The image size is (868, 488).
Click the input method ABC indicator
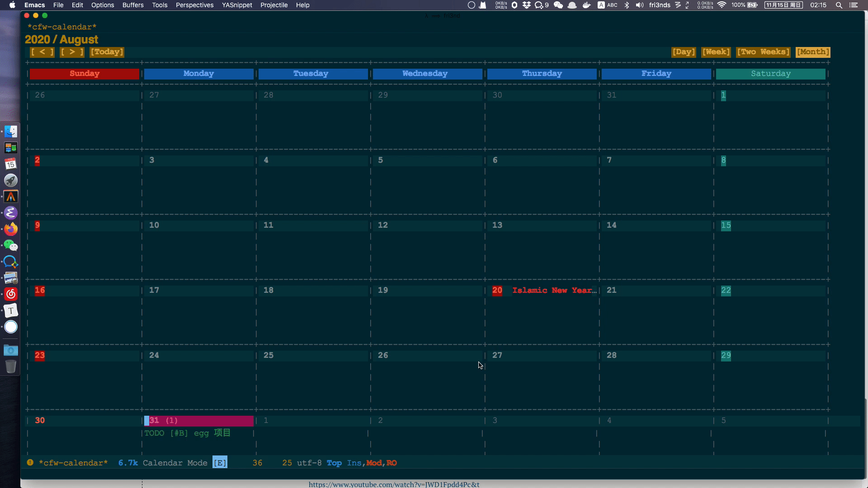(607, 5)
